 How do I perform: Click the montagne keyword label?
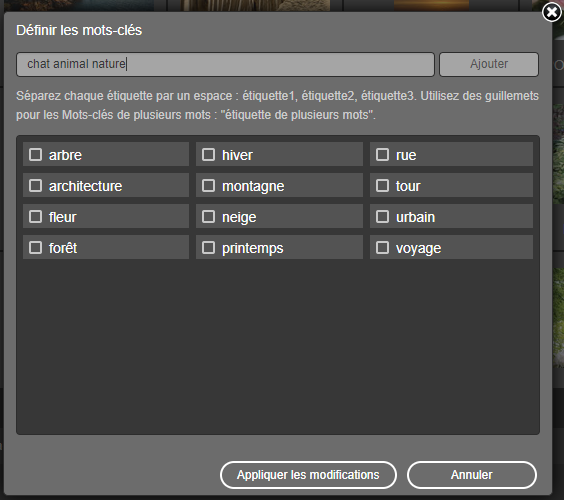click(253, 186)
